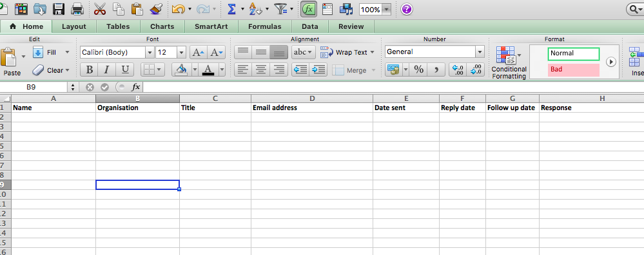Open the abc orientation dropdown
This screenshot has height=255, width=644.
point(304,52)
